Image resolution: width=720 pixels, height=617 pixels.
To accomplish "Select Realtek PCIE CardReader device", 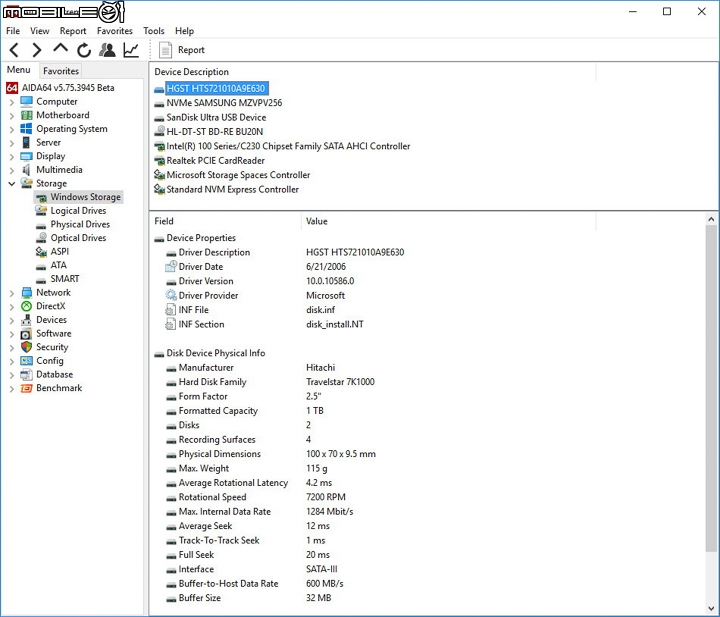I will click(215, 161).
